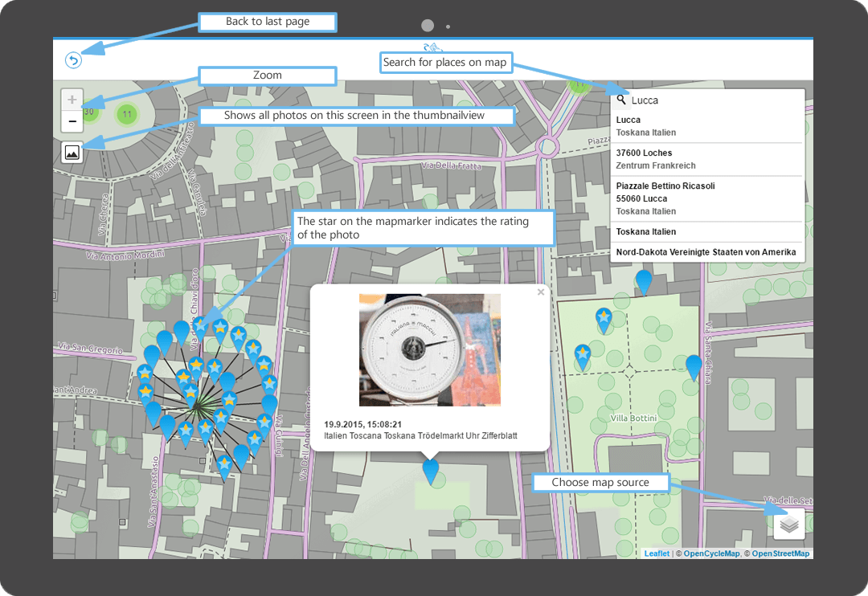The height and width of the screenshot is (596, 868).
Task: Click the magnifier icon in search box
Action: (622, 100)
